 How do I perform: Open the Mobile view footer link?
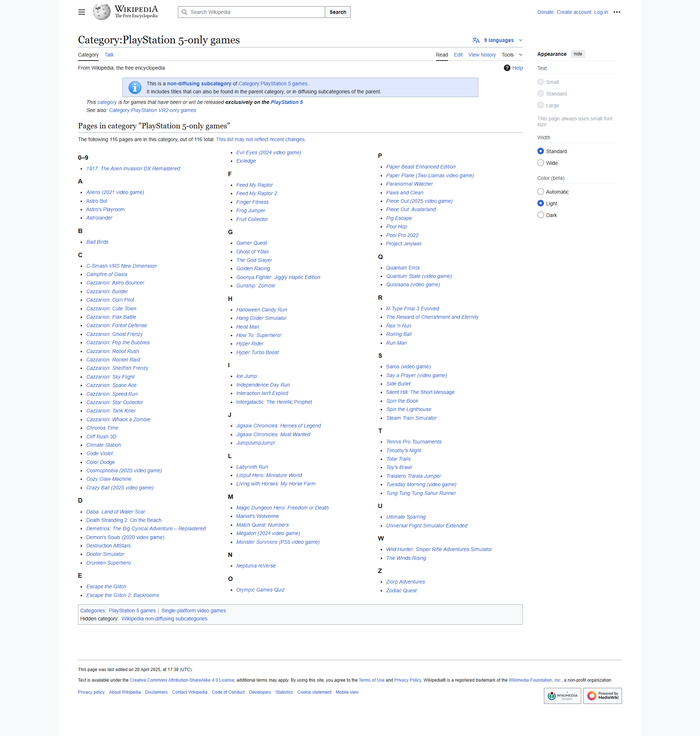(347, 692)
